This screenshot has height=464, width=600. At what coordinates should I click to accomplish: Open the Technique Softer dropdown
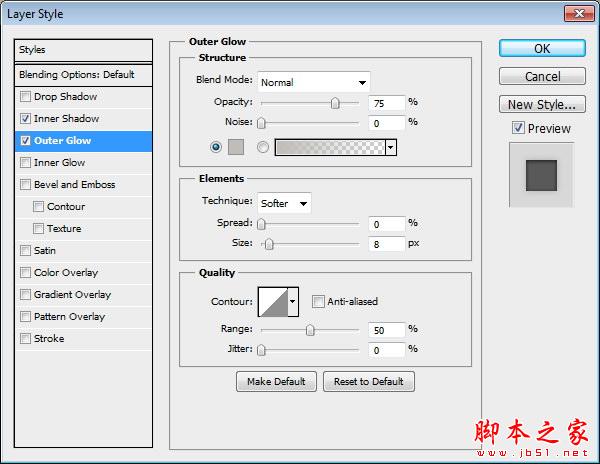tap(284, 203)
